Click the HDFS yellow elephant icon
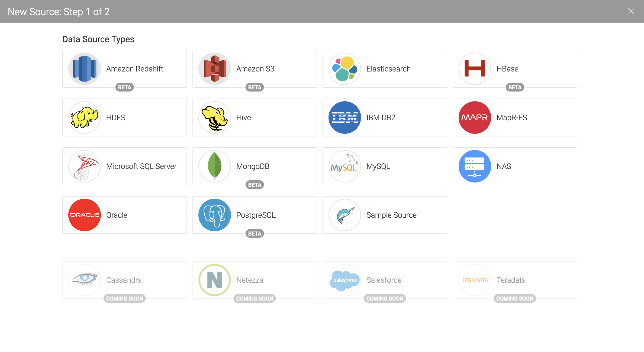The image size is (644, 352). pos(85,118)
